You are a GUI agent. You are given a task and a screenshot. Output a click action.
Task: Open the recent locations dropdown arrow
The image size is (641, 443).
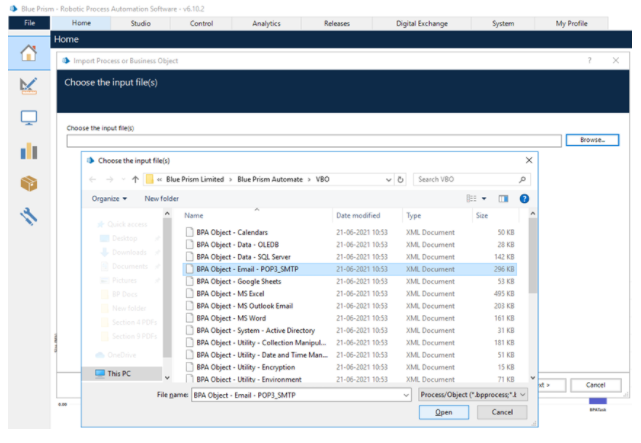[x=123, y=179]
